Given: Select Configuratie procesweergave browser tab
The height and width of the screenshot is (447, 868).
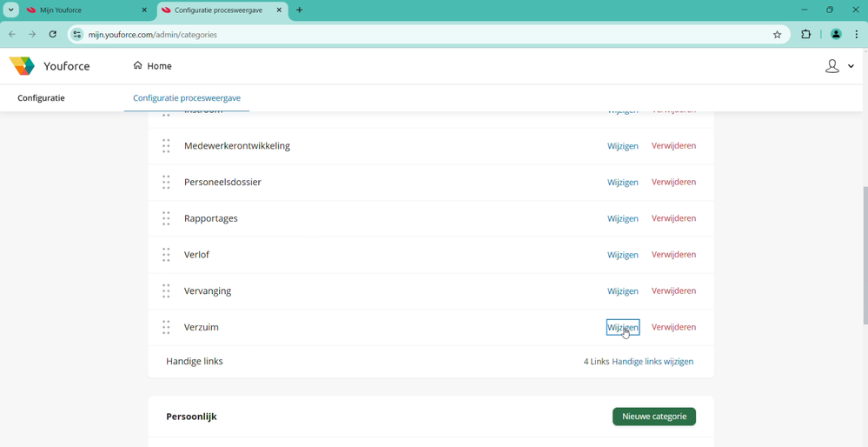Looking at the screenshot, I should [222, 10].
